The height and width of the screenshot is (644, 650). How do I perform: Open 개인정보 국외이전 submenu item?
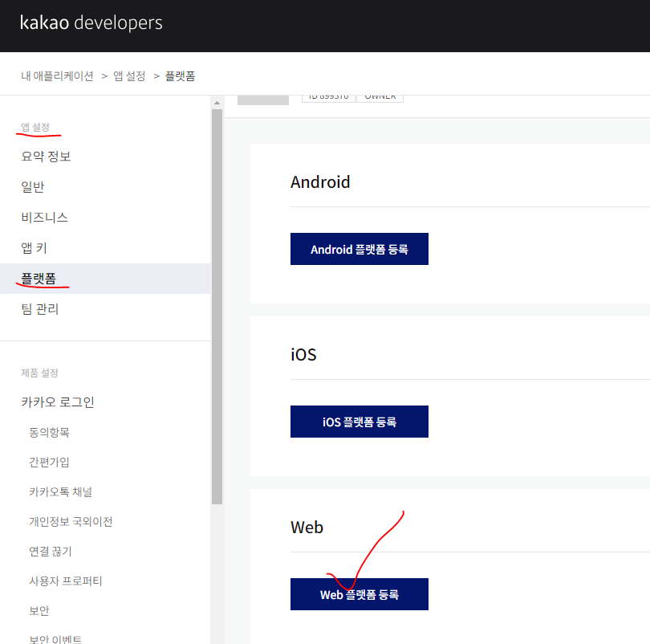pyautogui.click(x=71, y=522)
